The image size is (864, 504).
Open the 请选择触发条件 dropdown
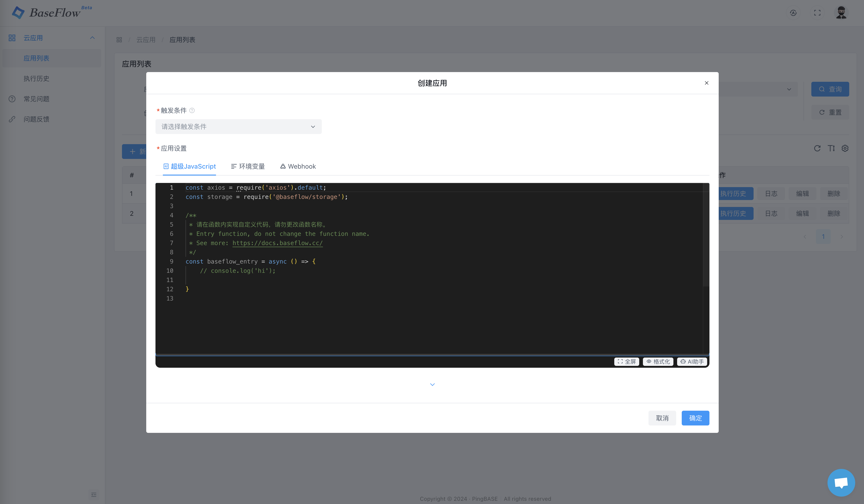(239, 127)
